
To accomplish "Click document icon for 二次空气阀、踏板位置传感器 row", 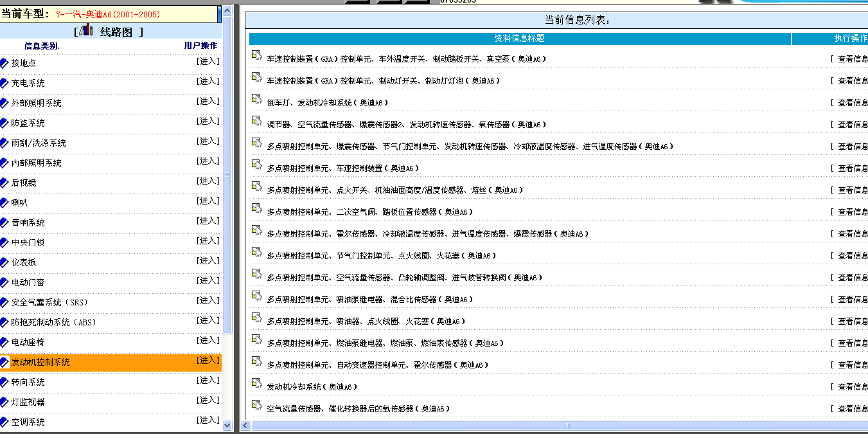I will point(257,208).
